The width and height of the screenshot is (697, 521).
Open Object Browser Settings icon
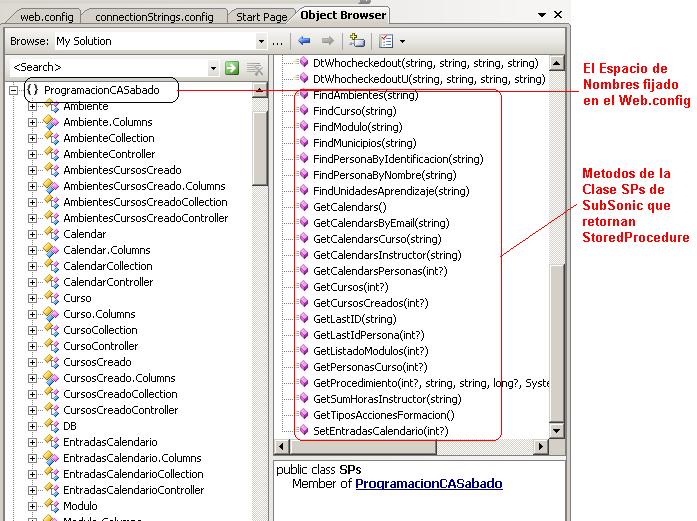tap(386, 41)
